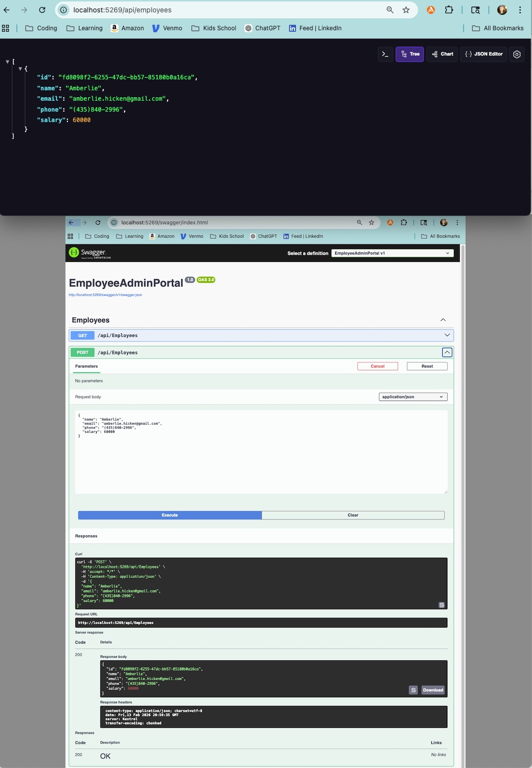Click the profile avatar in the top browser

tap(502, 10)
